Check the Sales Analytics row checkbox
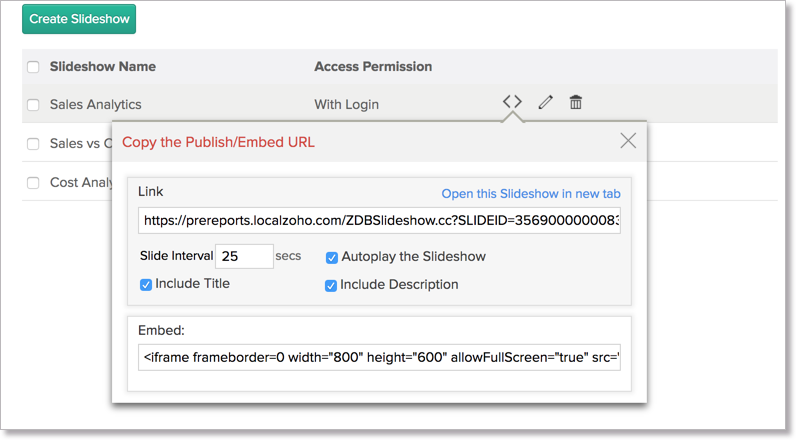 pos(33,105)
